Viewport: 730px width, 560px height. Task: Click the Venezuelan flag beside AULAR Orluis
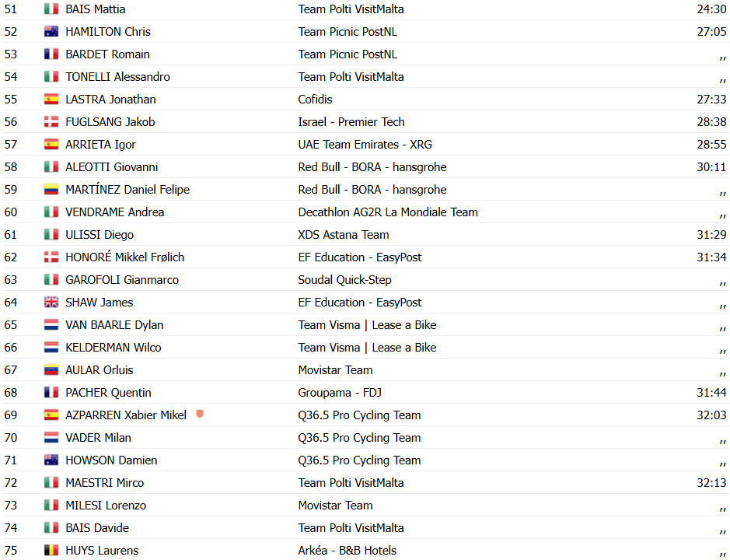coord(51,370)
